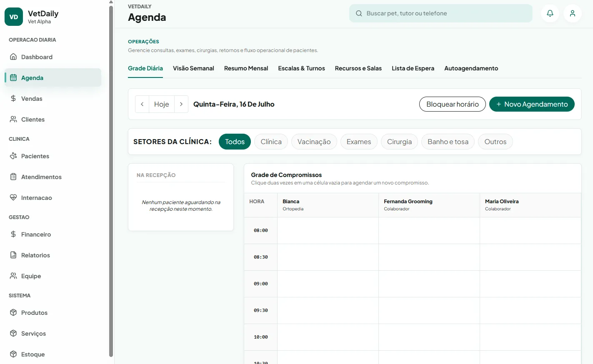Open notifications bell

(x=550, y=13)
